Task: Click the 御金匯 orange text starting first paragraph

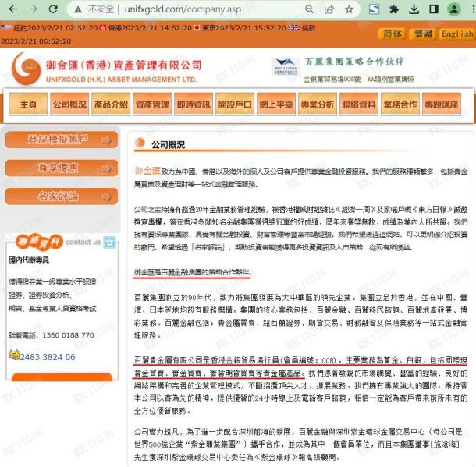Action: click(147, 171)
